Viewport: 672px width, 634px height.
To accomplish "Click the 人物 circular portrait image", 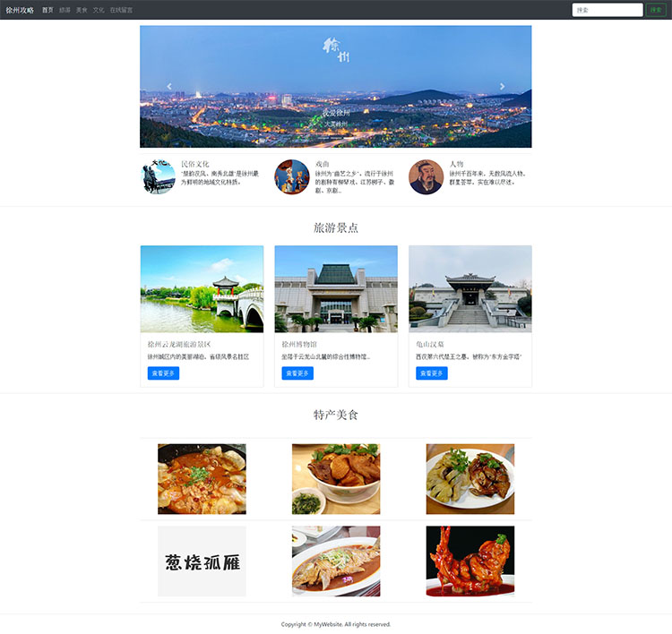I will (x=426, y=177).
